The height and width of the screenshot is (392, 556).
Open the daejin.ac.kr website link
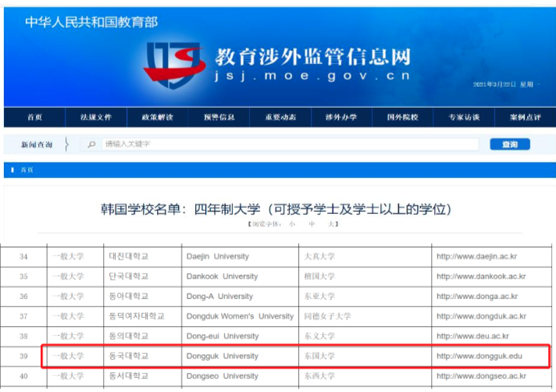point(476,256)
